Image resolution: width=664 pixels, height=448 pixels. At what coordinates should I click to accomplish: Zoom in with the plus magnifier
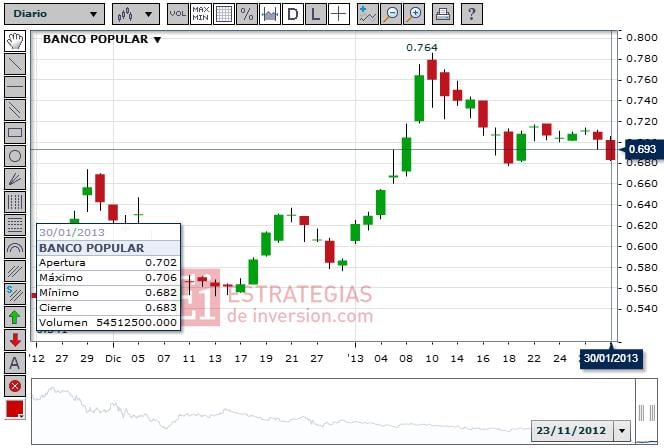414,14
